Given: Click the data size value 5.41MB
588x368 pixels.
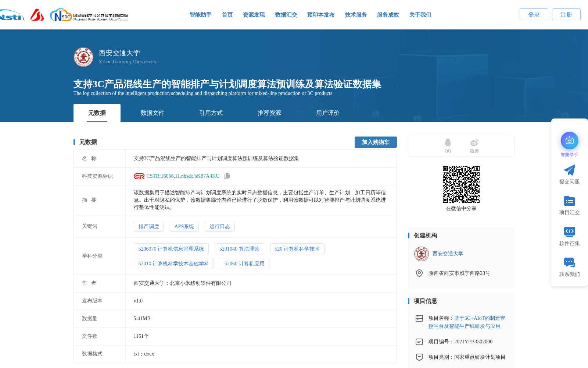Looking at the screenshot, I should [142, 319].
